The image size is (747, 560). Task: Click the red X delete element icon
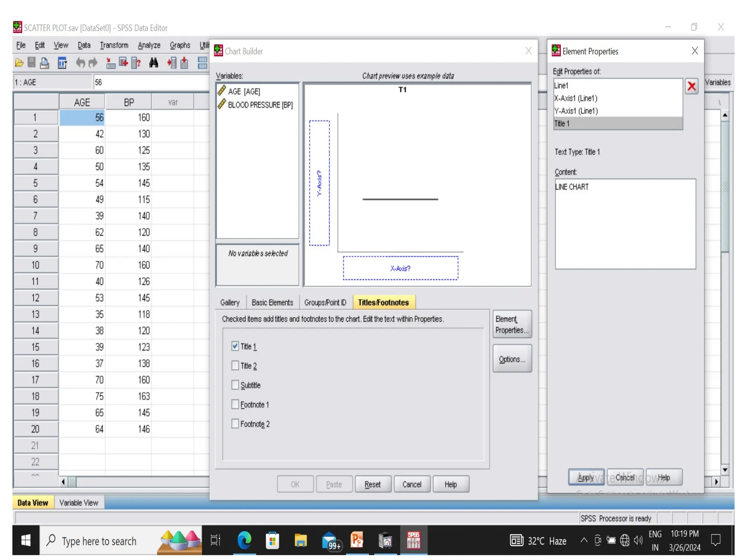coord(691,86)
